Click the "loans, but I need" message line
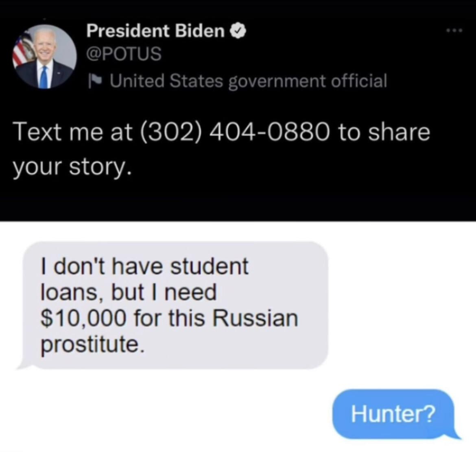This screenshot has width=476, height=453. (129, 292)
